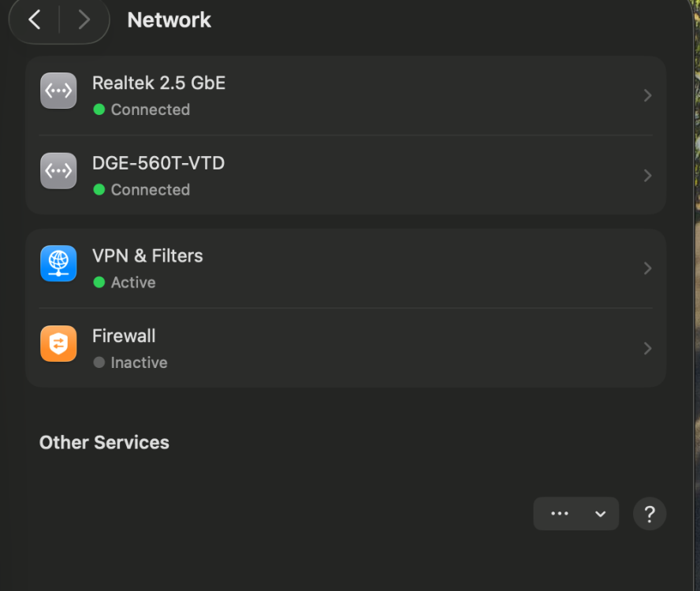Select the Firewall label

124,336
